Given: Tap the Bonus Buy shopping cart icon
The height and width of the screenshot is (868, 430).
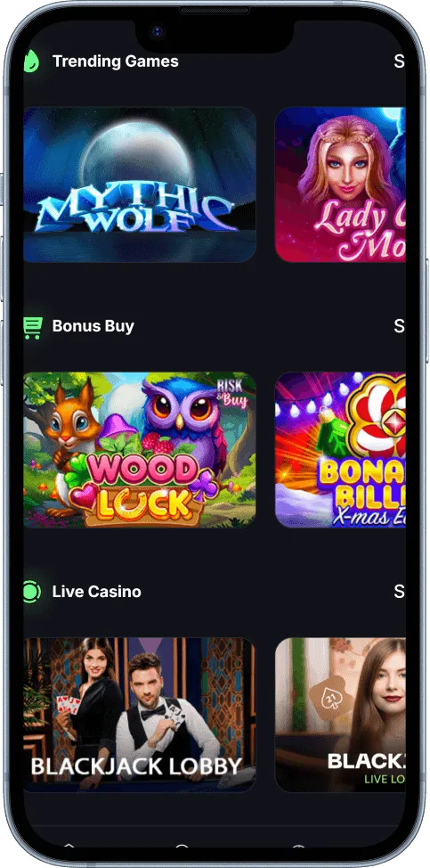Looking at the screenshot, I should 33,327.
